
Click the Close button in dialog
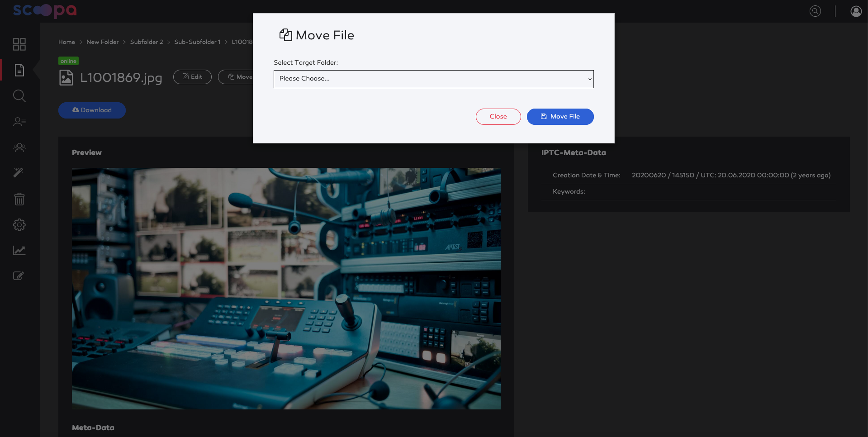click(498, 117)
